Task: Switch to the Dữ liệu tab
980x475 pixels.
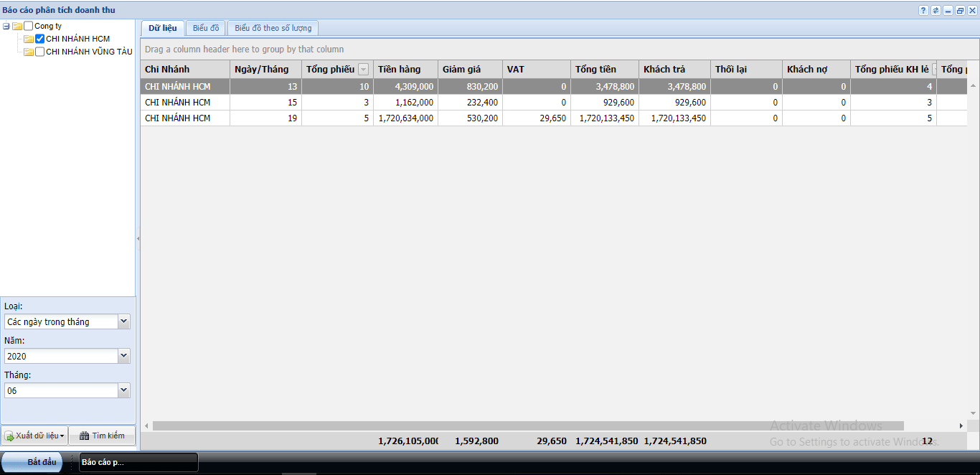Action: [163, 28]
